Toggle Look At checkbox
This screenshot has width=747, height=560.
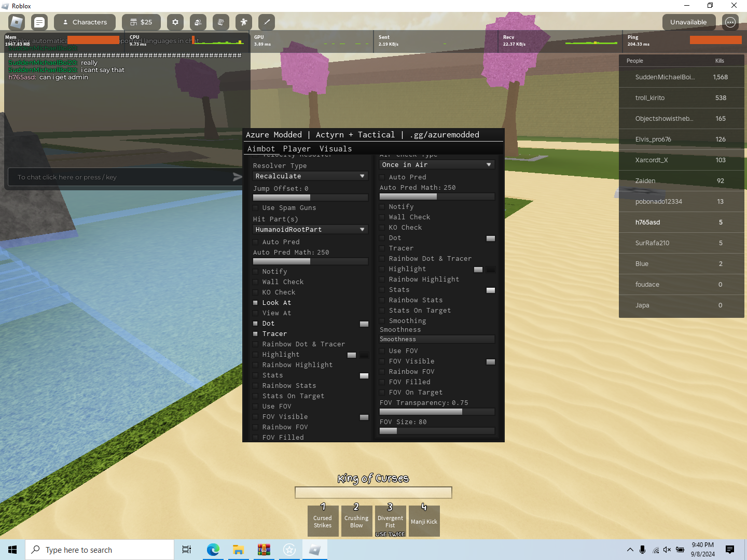coord(255,303)
